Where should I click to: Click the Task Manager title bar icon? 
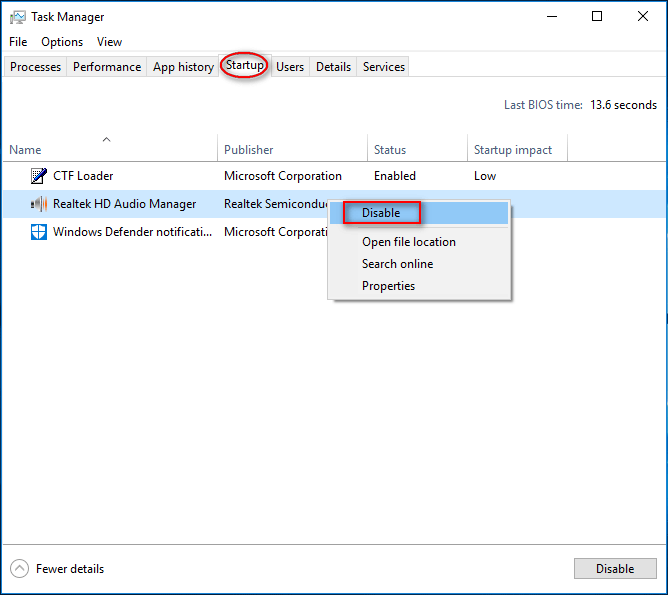[x=17, y=17]
